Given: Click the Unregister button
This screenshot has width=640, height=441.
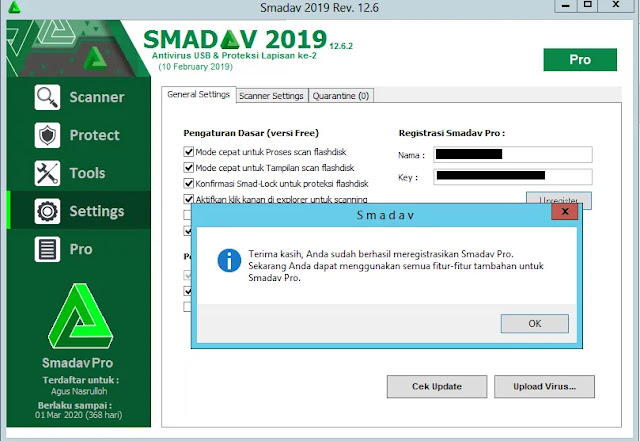Looking at the screenshot, I should 558,198.
